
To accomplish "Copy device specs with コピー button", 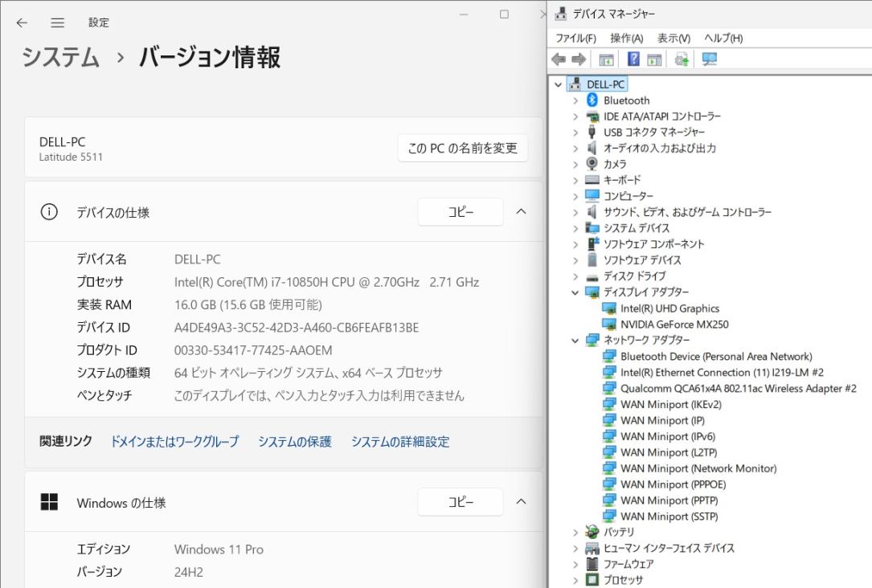I will 460,212.
